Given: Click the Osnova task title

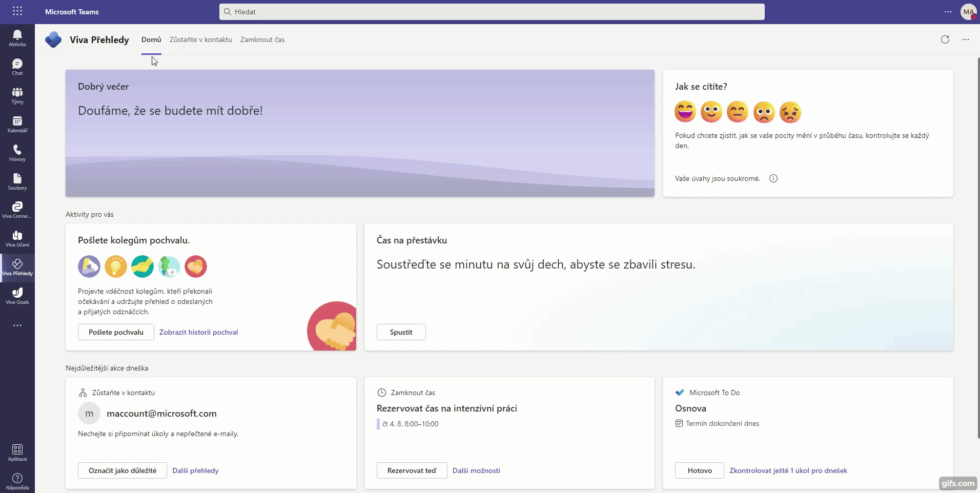Looking at the screenshot, I should [x=690, y=408].
